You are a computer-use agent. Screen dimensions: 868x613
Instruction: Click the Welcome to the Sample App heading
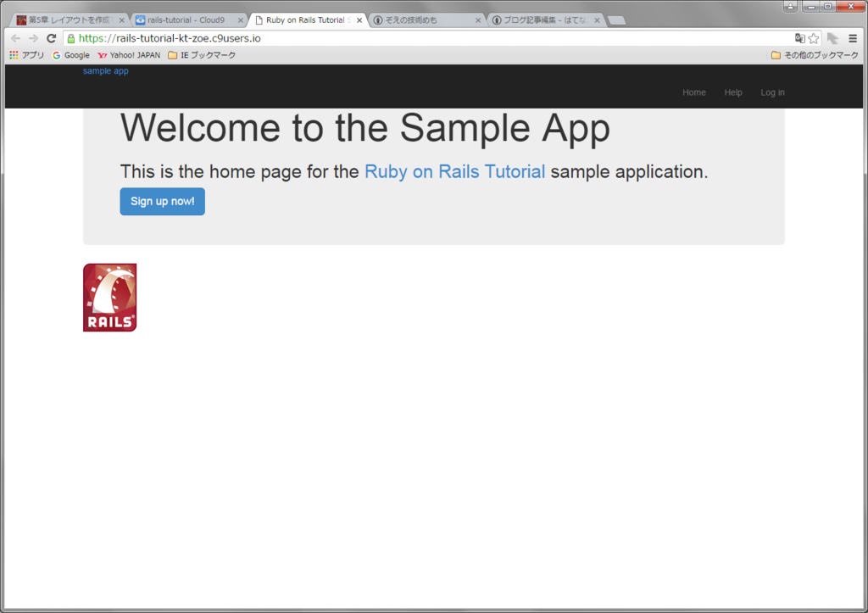coord(365,129)
